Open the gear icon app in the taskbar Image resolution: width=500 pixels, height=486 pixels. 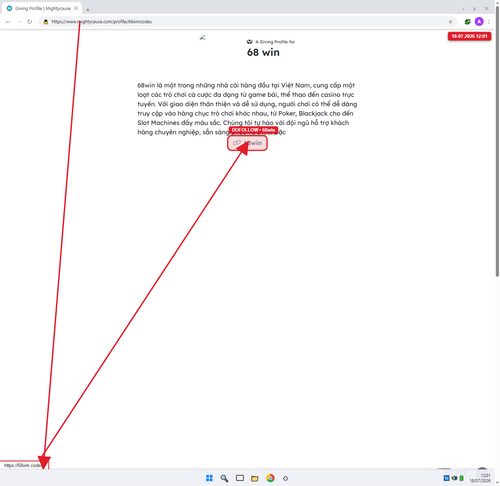(285, 478)
